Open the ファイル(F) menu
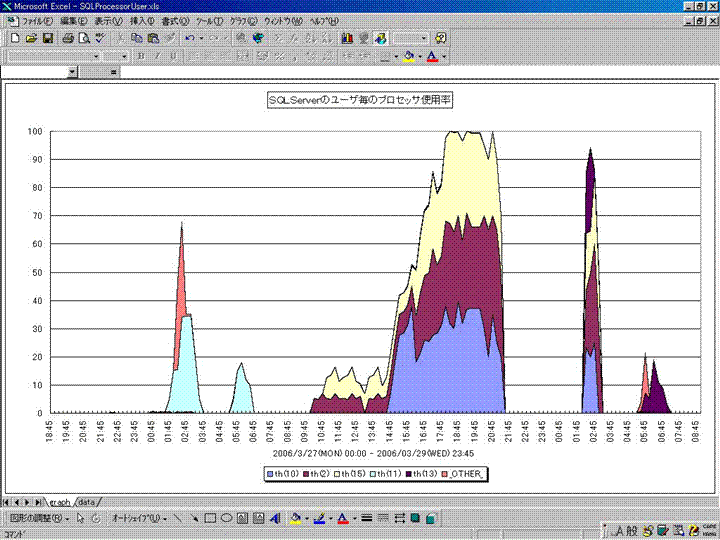Image resolution: width=720 pixels, height=540 pixels. point(37,21)
